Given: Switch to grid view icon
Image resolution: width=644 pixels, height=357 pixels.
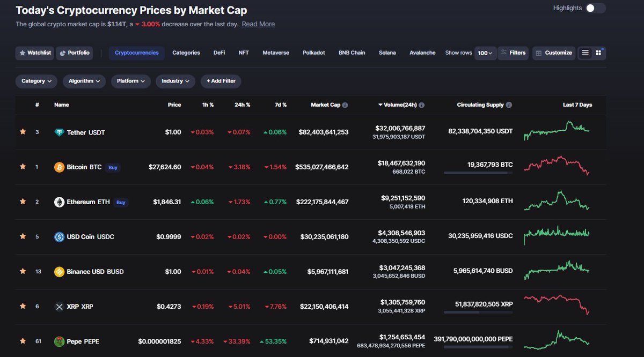Looking at the screenshot, I should 598,53.
